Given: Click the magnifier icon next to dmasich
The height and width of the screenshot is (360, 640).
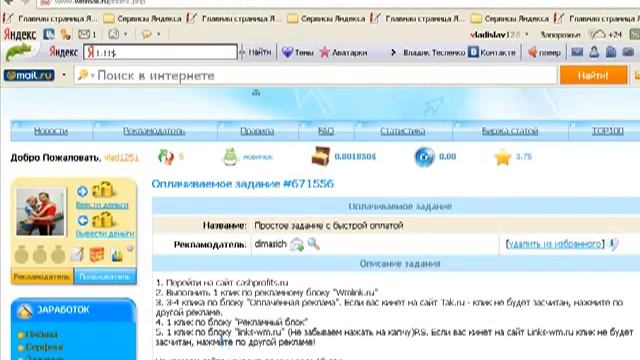Looking at the screenshot, I should tap(313, 244).
